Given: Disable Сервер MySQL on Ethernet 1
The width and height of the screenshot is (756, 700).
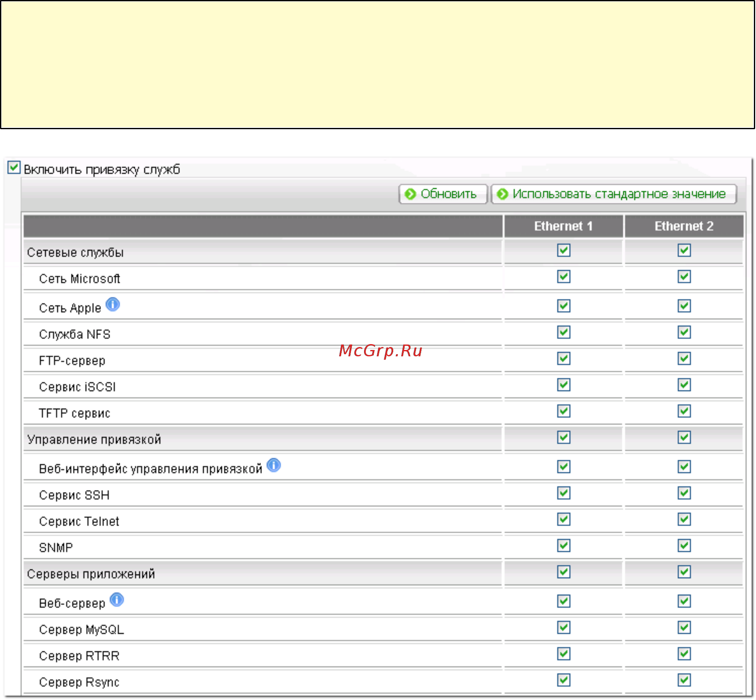Looking at the screenshot, I should coord(564,627).
